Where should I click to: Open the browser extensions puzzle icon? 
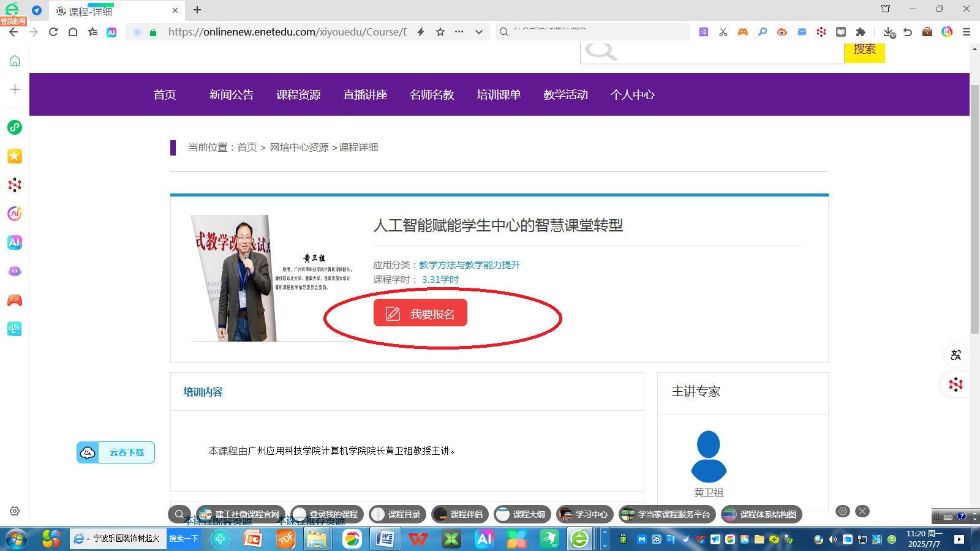click(x=861, y=32)
